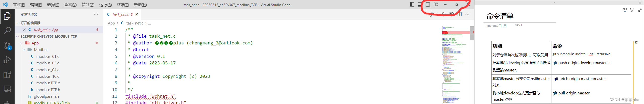The height and width of the screenshot is (104, 644).
Task: Toggle the secondary side bar
Action: click(428, 5)
